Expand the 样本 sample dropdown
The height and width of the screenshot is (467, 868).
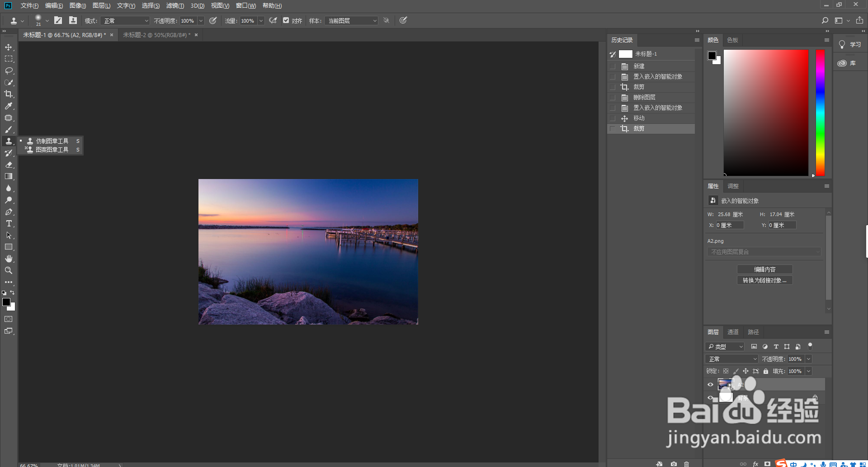(x=352, y=21)
